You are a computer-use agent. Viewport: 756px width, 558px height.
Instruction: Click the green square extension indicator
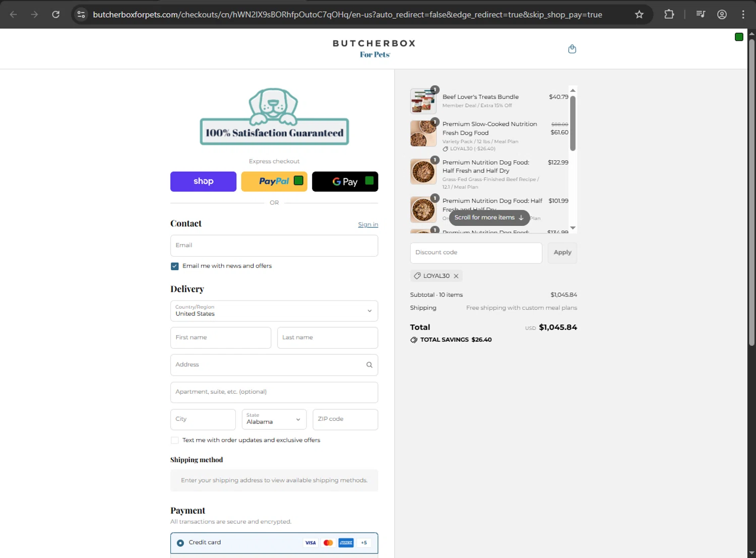coord(739,37)
